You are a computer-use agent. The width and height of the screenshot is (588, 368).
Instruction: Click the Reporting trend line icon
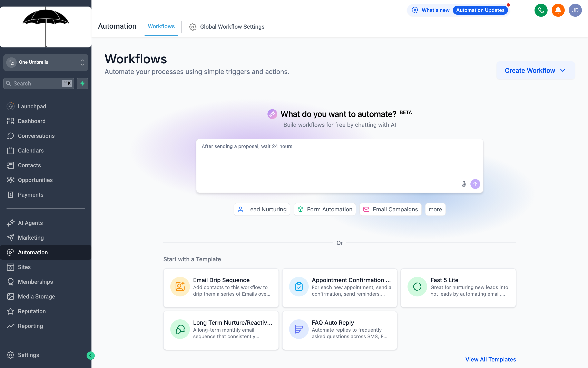click(10, 326)
